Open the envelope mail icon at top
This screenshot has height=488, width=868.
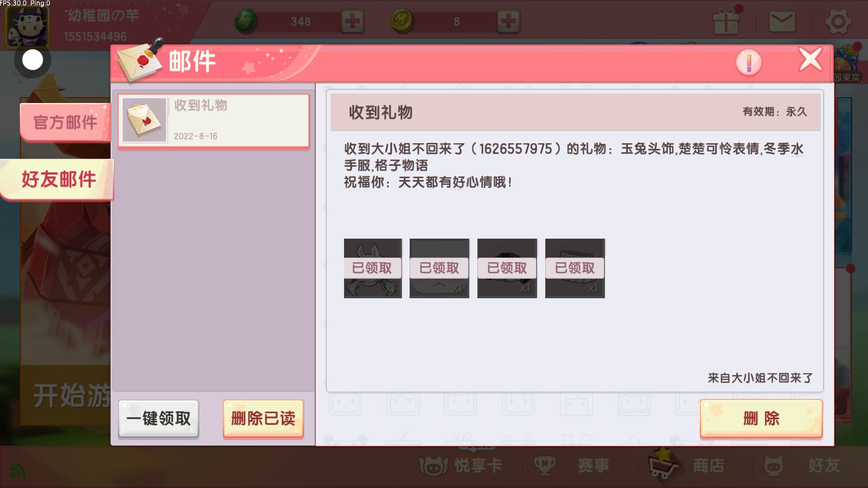point(782,22)
